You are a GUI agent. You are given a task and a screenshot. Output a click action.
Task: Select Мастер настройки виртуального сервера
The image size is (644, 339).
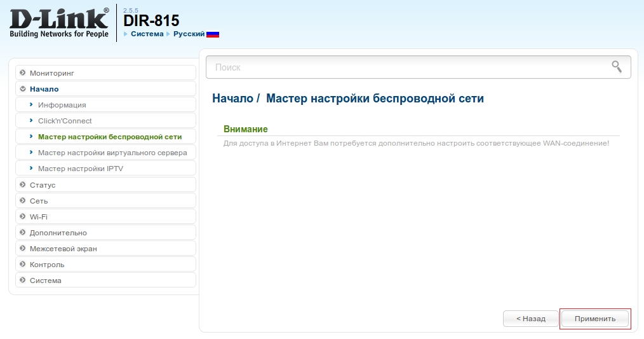coord(112,153)
